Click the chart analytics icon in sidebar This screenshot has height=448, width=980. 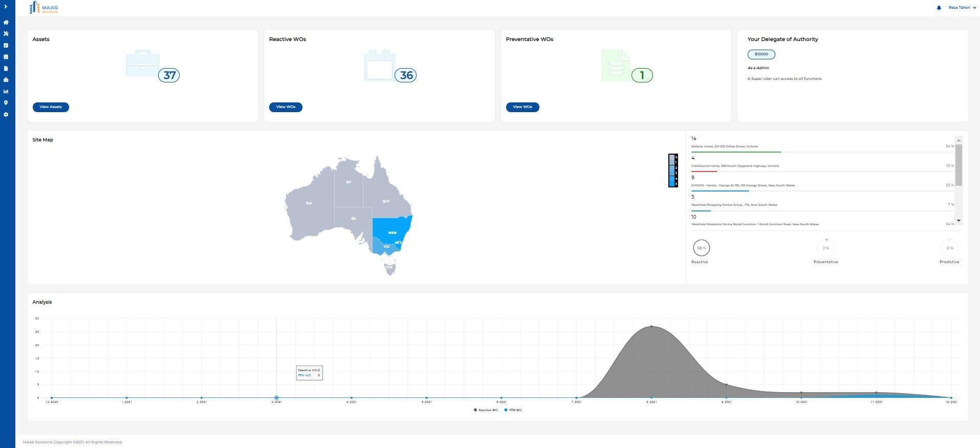pos(6,92)
